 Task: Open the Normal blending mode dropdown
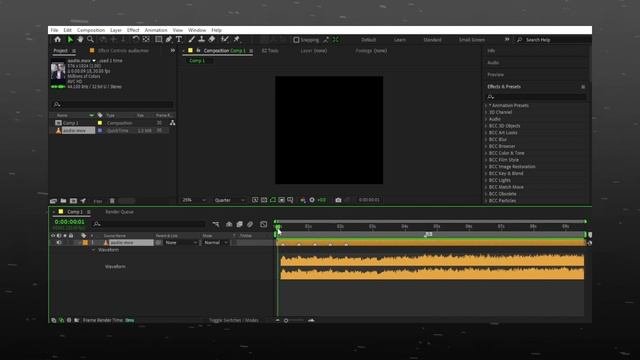[215, 242]
